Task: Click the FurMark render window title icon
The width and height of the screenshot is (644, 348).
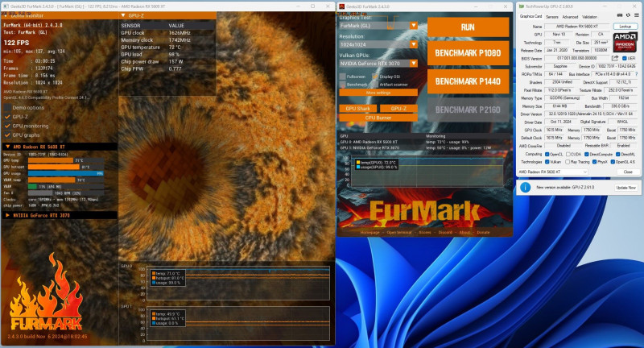Action: point(6,6)
